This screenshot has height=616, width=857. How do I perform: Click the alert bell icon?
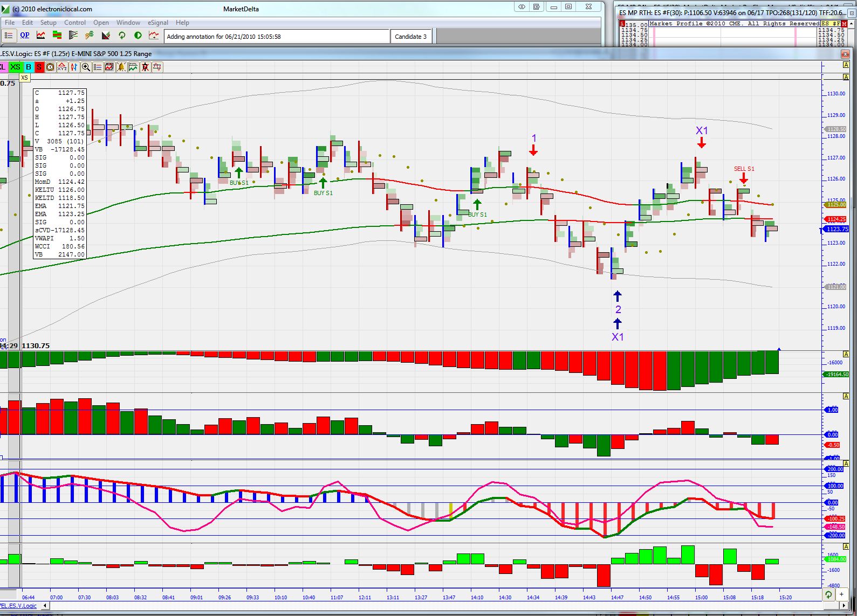[121, 67]
